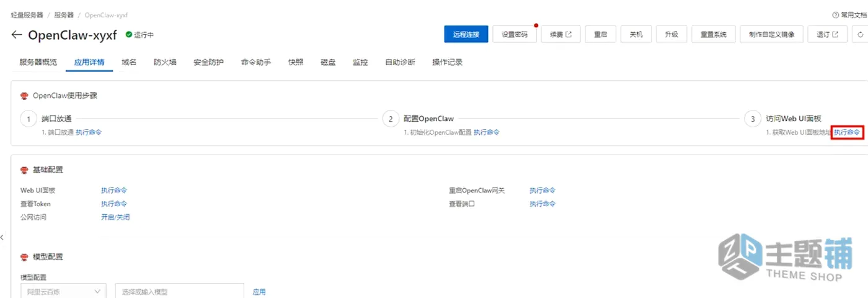Screen dimensions: 868x298
Task: Click the green 运行中 status icon
Action: (129, 35)
